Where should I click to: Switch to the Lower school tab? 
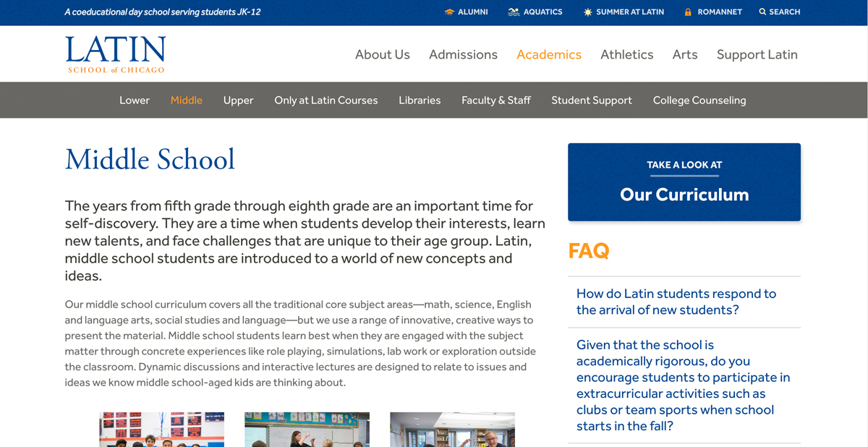[x=135, y=100]
